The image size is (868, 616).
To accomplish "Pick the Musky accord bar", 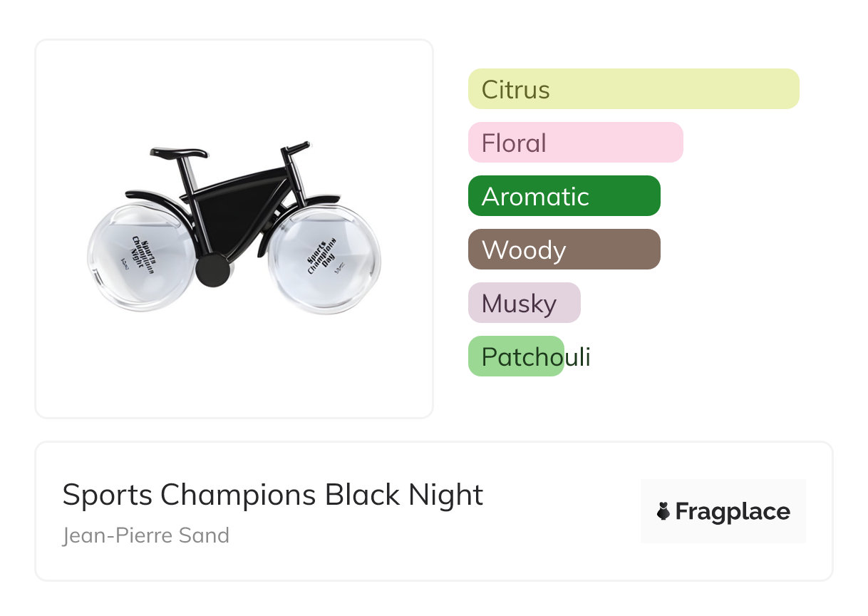I will coord(524,303).
